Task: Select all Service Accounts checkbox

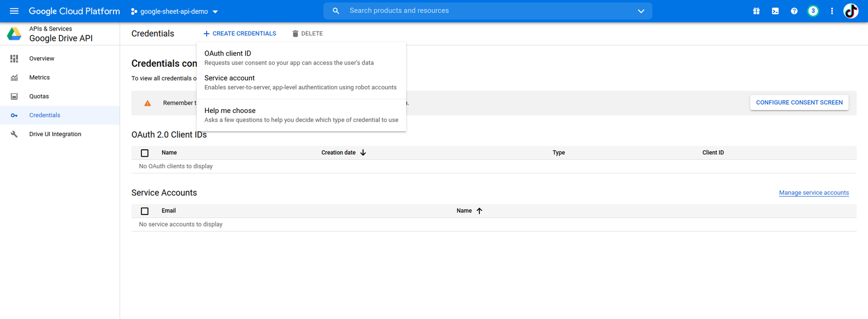Action: (x=145, y=211)
